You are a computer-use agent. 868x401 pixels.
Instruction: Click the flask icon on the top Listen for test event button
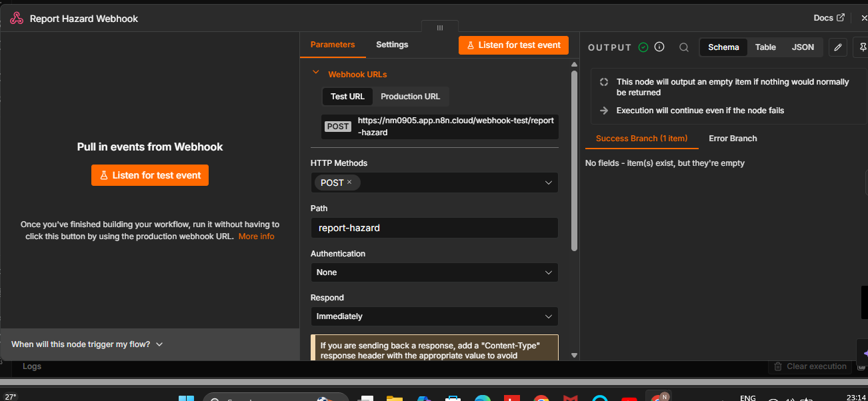(471, 45)
